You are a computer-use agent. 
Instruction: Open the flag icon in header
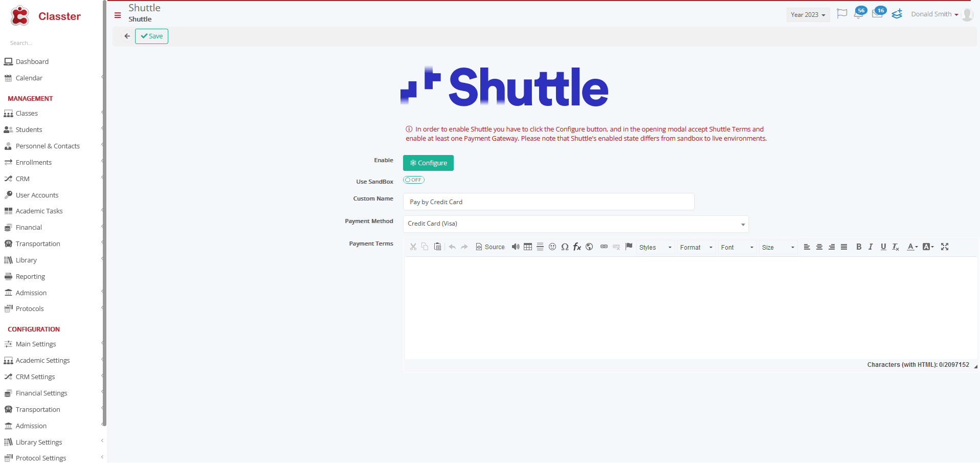click(x=842, y=14)
